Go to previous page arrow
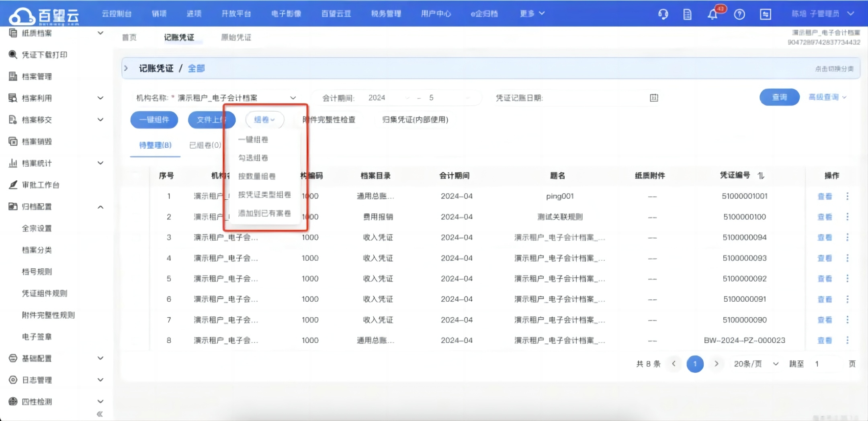The image size is (868, 421). (674, 364)
